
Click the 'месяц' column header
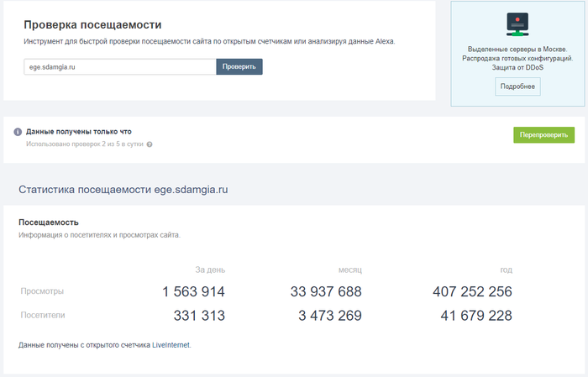click(349, 270)
